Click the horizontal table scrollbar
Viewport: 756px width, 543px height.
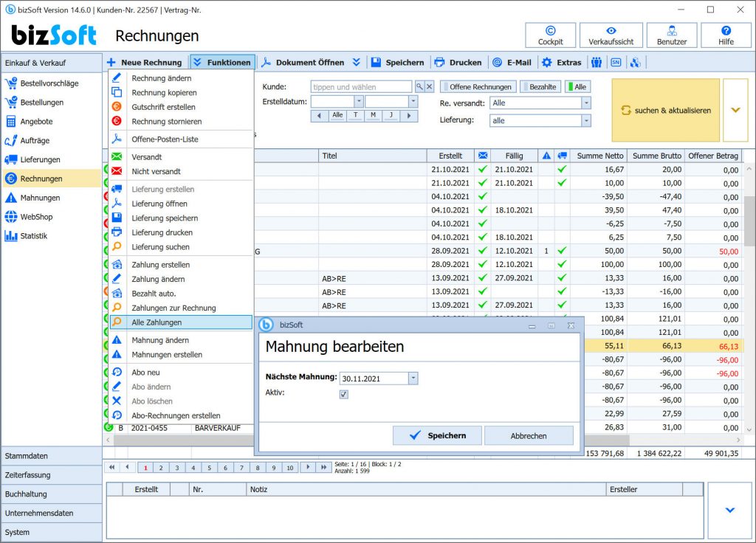(x=371, y=440)
